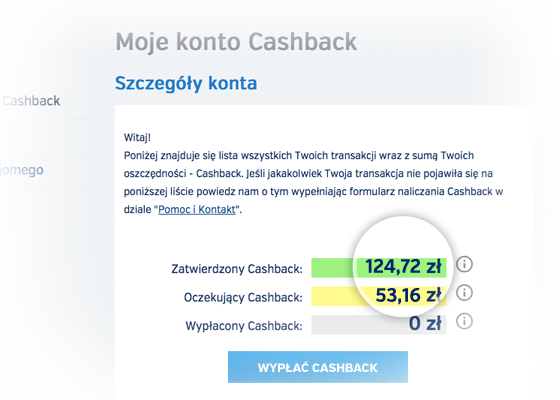Select Cashback item in left sidebar
560x400 pixels.
(31, 101)
